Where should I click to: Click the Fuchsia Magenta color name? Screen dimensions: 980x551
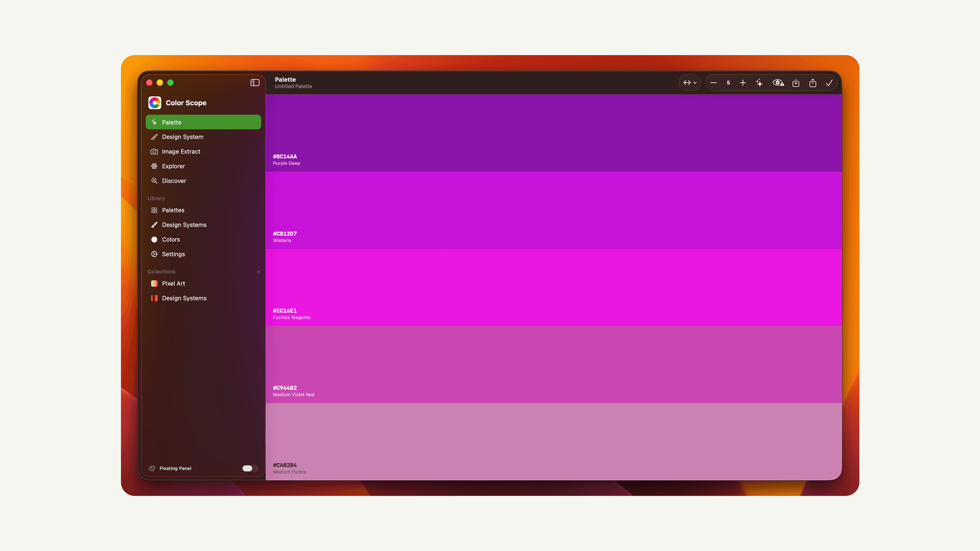(292, 318)
